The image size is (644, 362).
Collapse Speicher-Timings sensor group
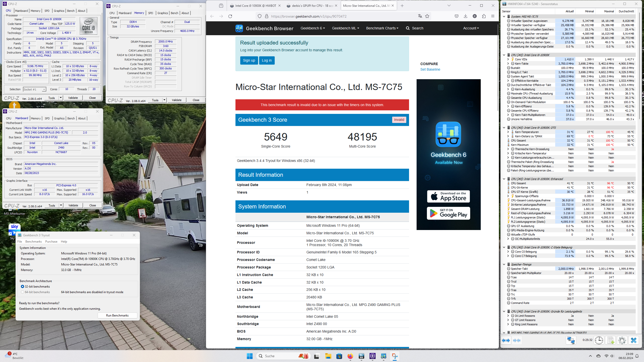pos(504,264)
